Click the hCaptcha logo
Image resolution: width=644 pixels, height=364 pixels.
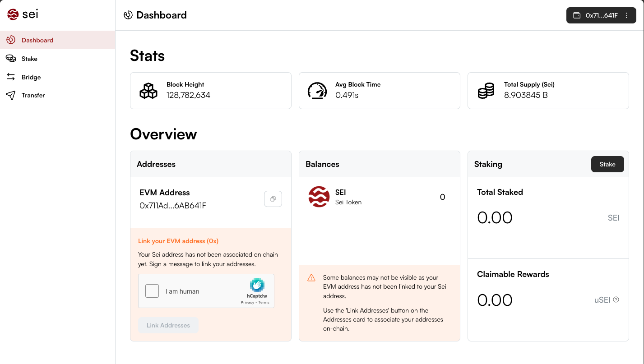point(257,285)
